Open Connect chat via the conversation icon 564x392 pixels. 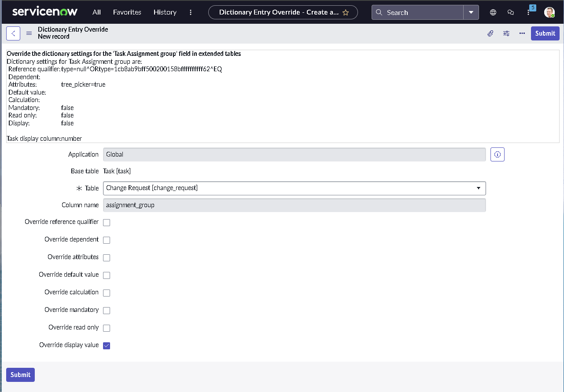510,12
